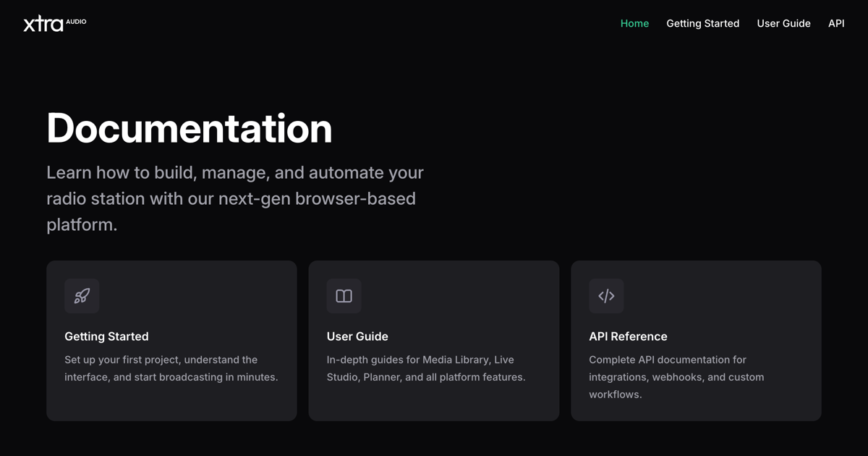Click the open book icon in User Guide card
868x456 pixels.
click(x=344, y=296)
